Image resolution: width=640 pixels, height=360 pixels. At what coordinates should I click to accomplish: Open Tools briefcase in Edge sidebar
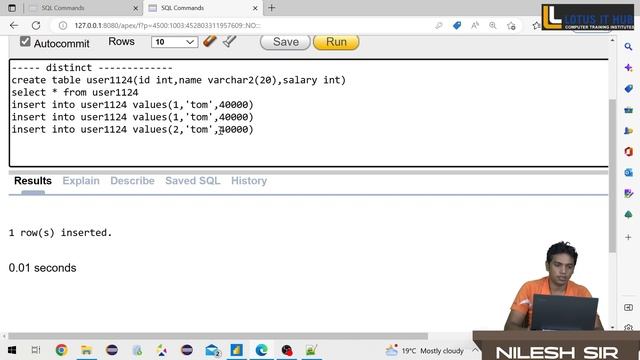point(628,110)
